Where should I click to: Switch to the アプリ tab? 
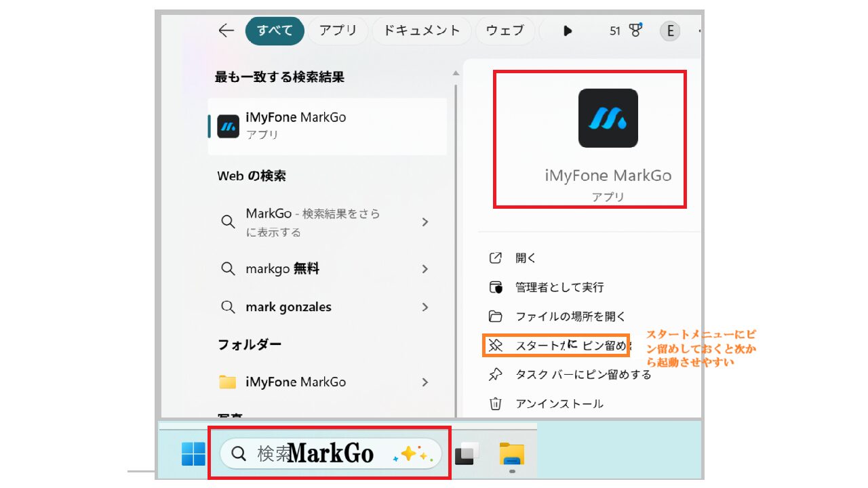[x=338, y=30]
